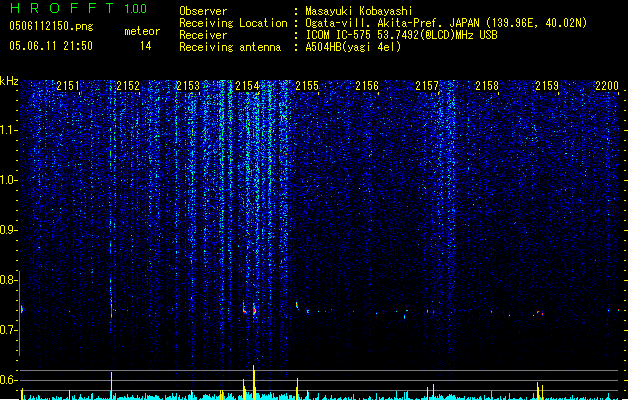629x400 pixels.
Task: Click the 2157 time marker
Action: [427, 85]
